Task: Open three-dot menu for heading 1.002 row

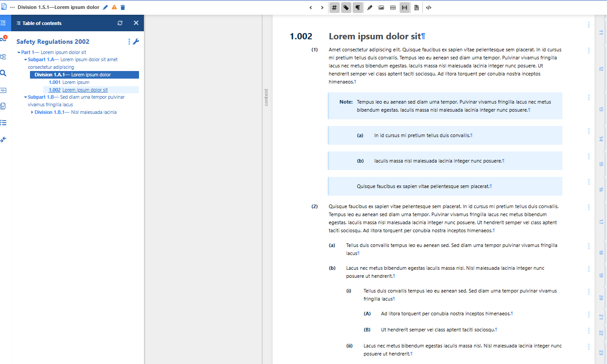Action: [x=589, y=25]
